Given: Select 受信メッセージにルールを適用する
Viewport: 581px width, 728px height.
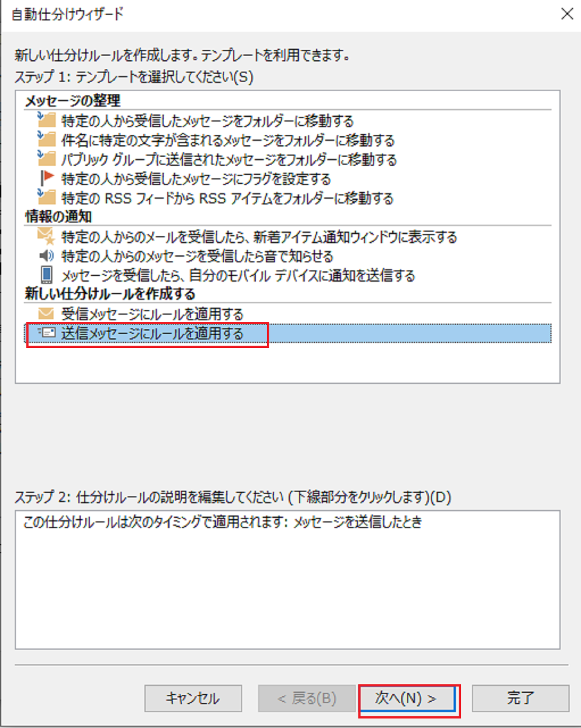Looking at the screenshot, I should coord(152,314).
